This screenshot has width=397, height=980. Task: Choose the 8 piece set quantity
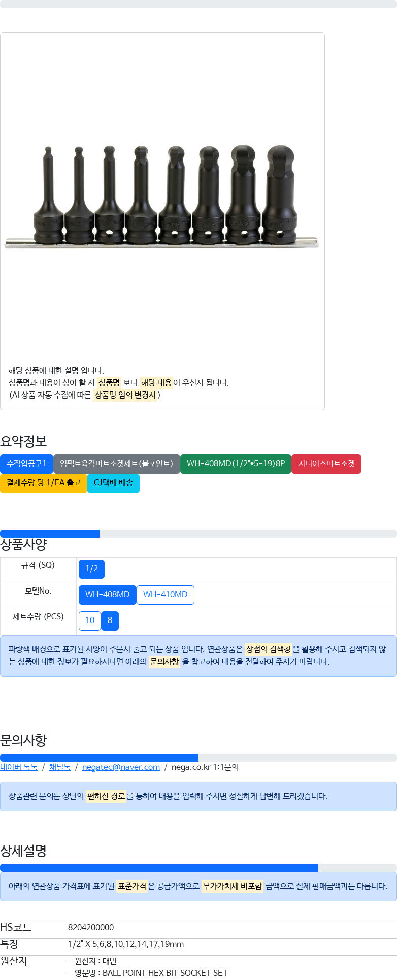pyautogui.click(x=110, y=620)
